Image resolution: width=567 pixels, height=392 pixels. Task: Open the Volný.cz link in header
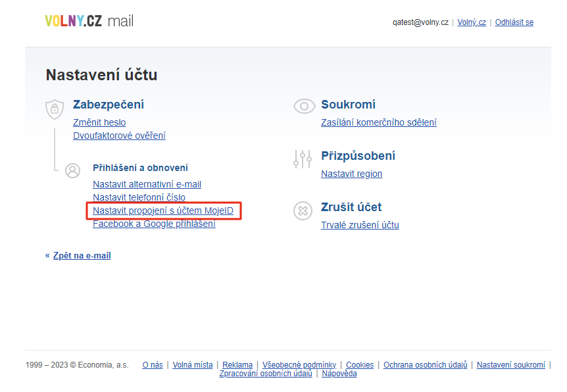tap(472, 22)
